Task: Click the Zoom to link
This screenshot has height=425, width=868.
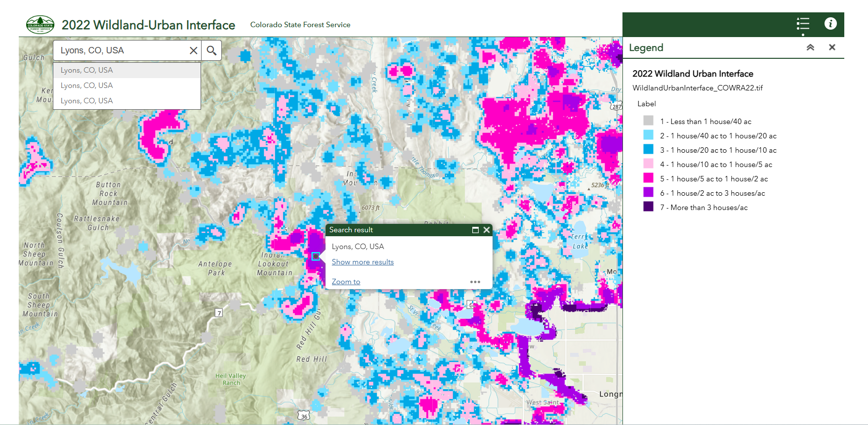Action: pos(346,282)
